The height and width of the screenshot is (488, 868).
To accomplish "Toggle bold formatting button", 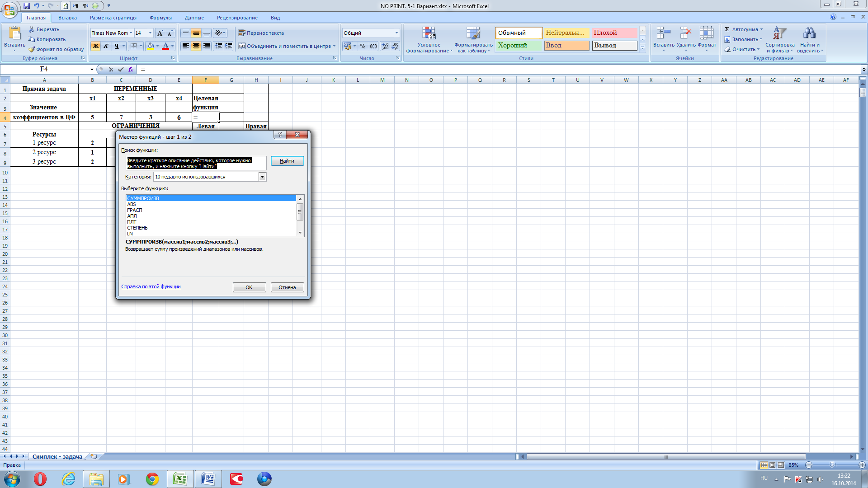I will [x=95, y=46].
